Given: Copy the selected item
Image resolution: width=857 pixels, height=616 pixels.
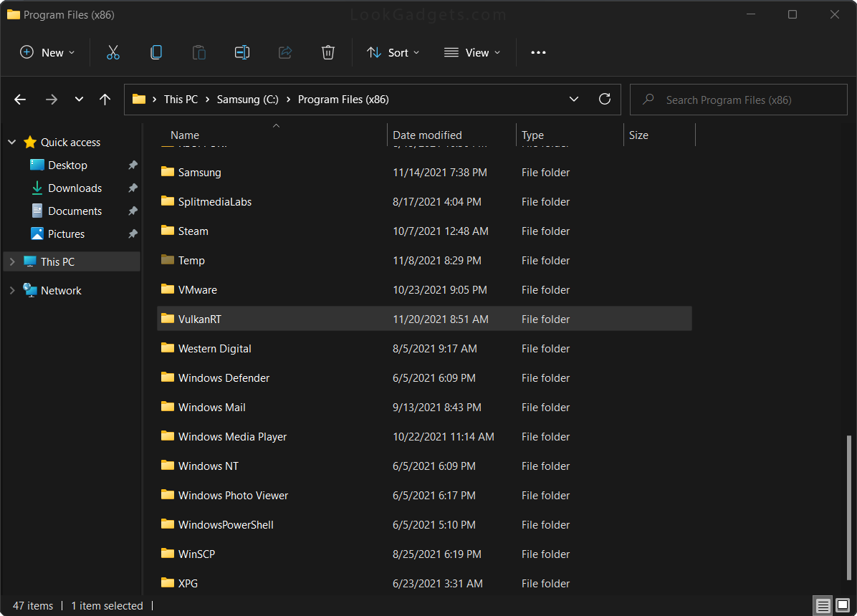Looking at the screenshot, I should 156,52.
